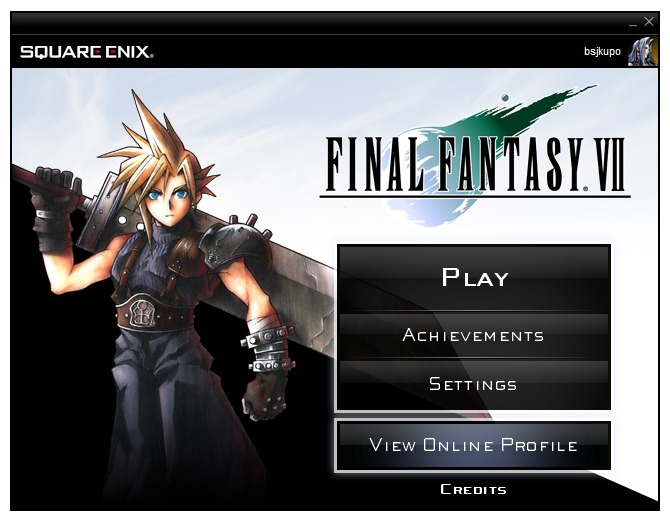Viewport: 670px width, 522px height.
Task: Click the Final Fantasy VII title logo
Action: (x=475, y=166)
